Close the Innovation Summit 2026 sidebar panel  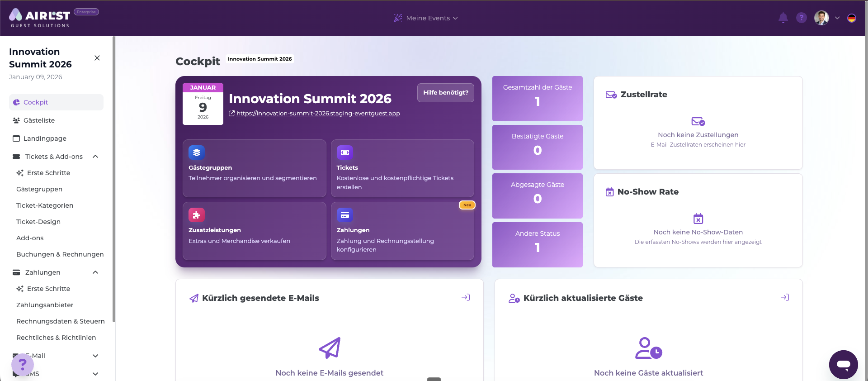tap(97, 58)
